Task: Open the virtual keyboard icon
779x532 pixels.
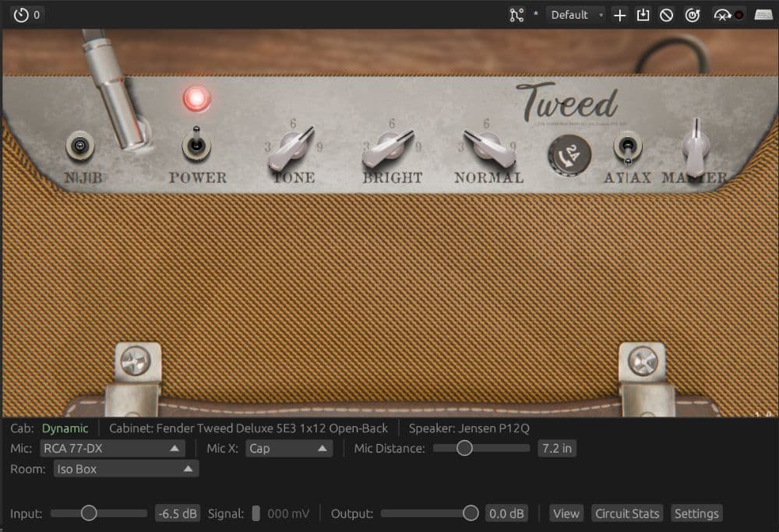Action: point(763,15)
